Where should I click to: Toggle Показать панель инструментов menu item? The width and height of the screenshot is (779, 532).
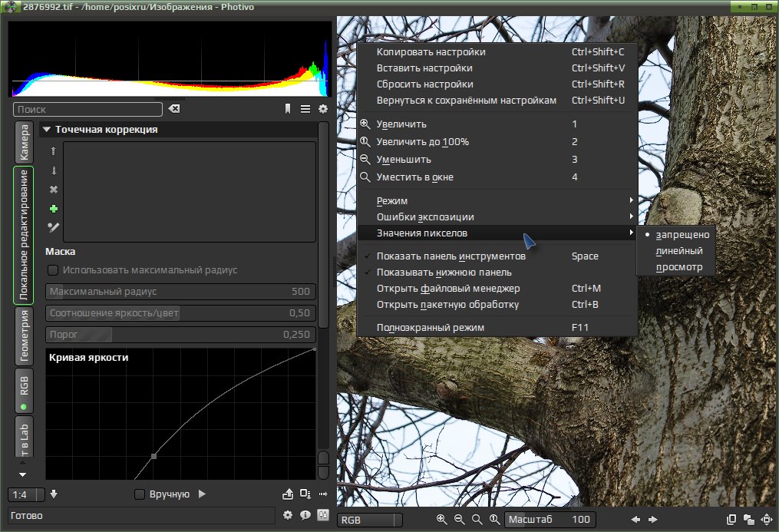(x=497, y=256)
